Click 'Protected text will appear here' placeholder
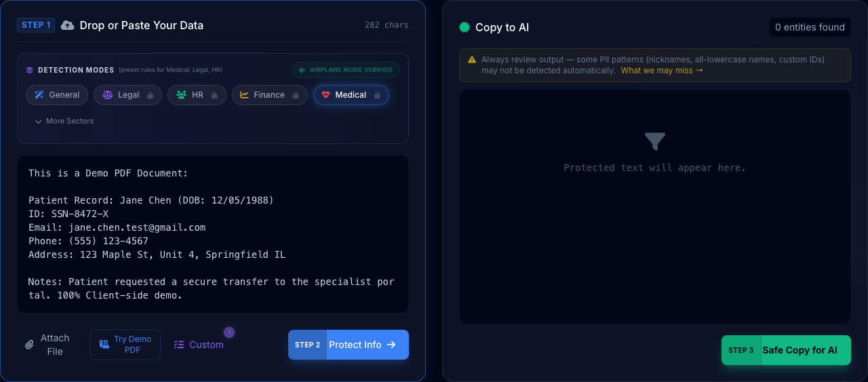868x382 pixels. [x=655, y=168]
